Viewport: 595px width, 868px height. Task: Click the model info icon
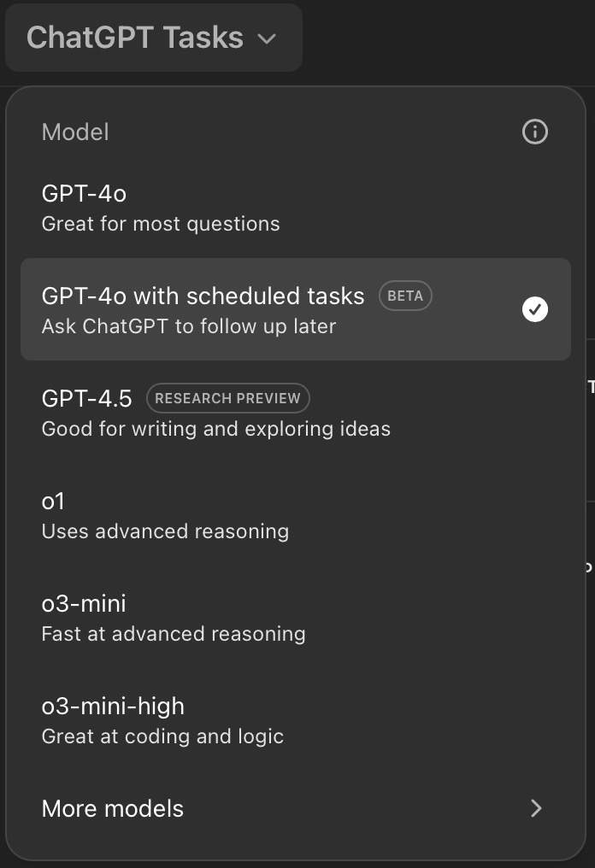(534, 132)
